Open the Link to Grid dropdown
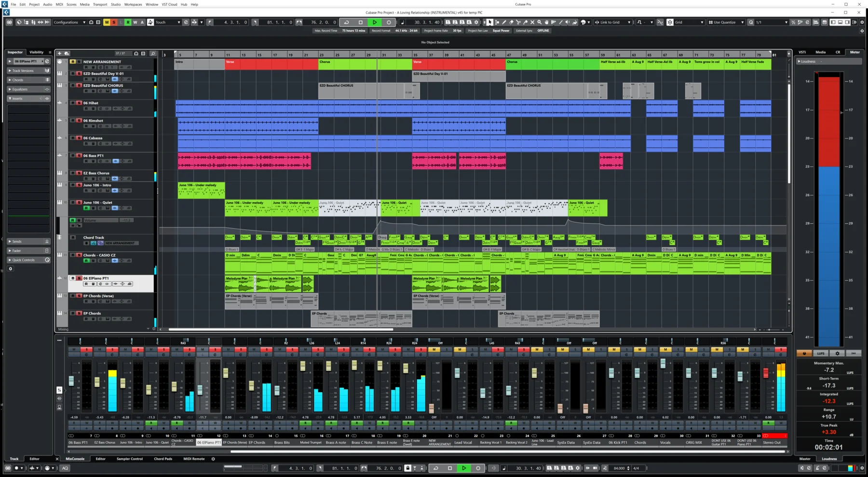Screen dimensions: 868x477 pyautogui.click(x=613, y=22)
